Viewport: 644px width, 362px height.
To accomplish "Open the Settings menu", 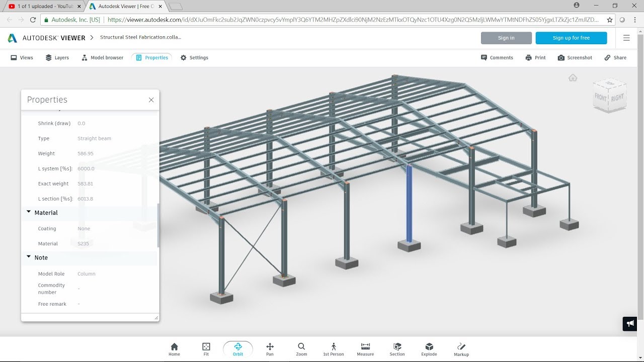I will [x=194, y=57].
